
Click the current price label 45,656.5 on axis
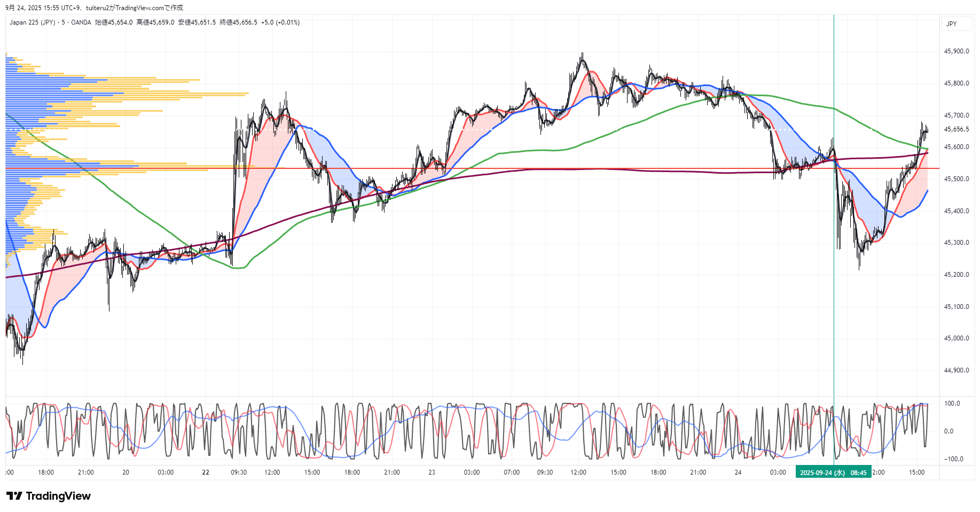(956, 129)
